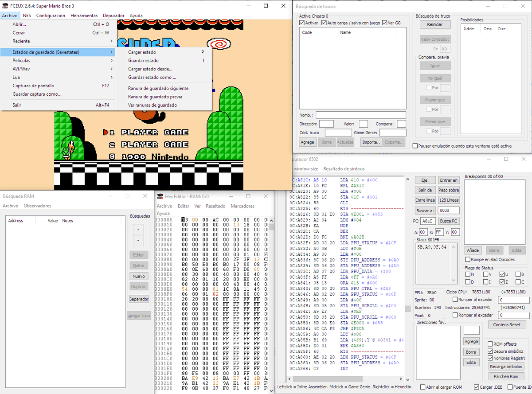Select Ver ranuras de guardado
Image resolution: width=532 pixels, height=394 pixels.
(164, 105)
